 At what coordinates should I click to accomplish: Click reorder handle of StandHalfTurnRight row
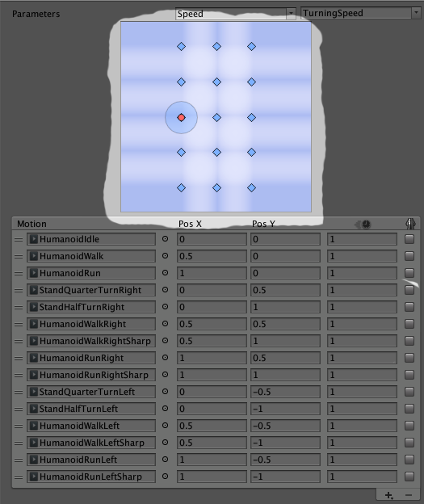(19, 307)
